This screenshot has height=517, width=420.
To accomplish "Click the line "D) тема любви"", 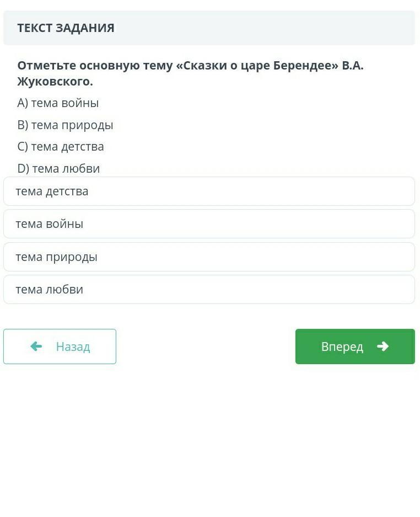I will click(x=58, y=169).
